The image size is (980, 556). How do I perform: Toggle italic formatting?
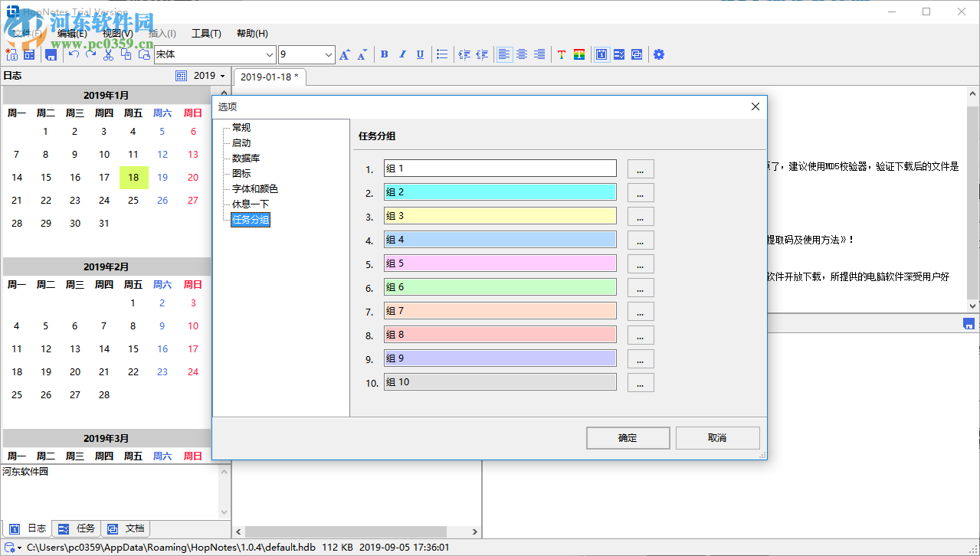pyautogui.click(x=402, y=54)
